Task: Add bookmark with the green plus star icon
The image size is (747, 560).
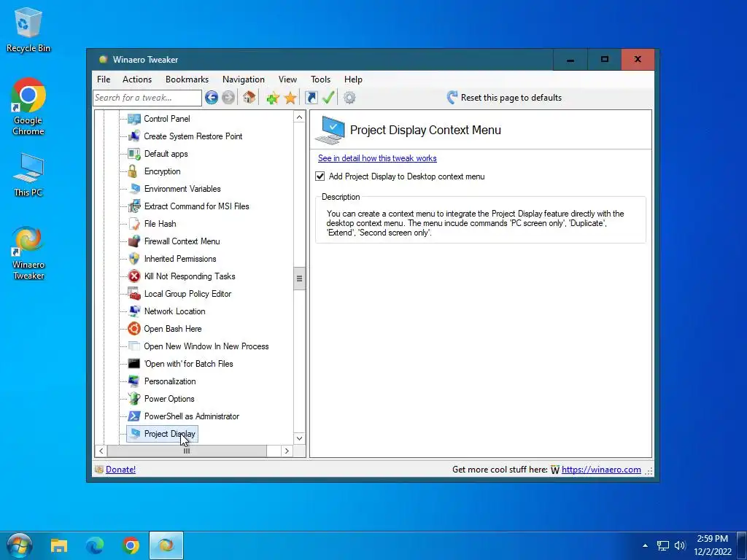Action: pos(273,98)
